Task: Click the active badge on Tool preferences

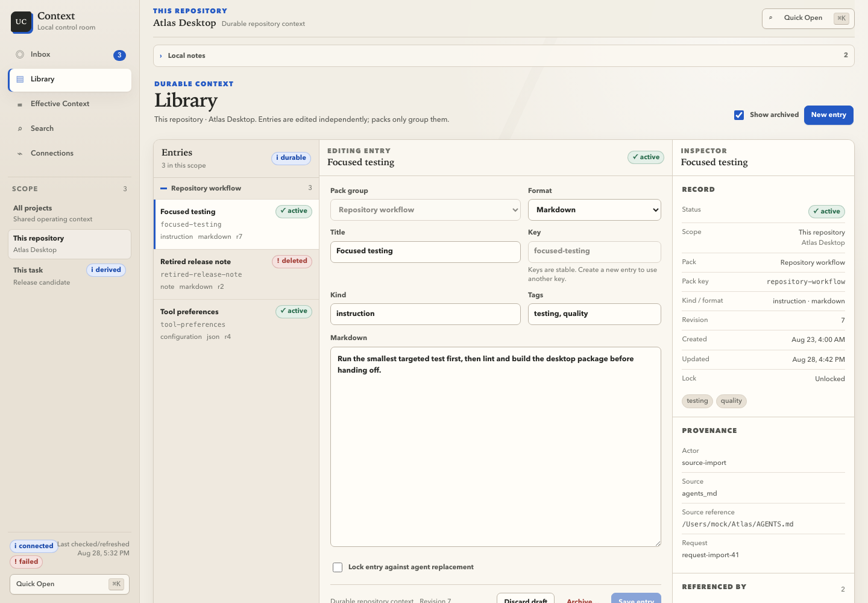Action: tap(294, 311)
